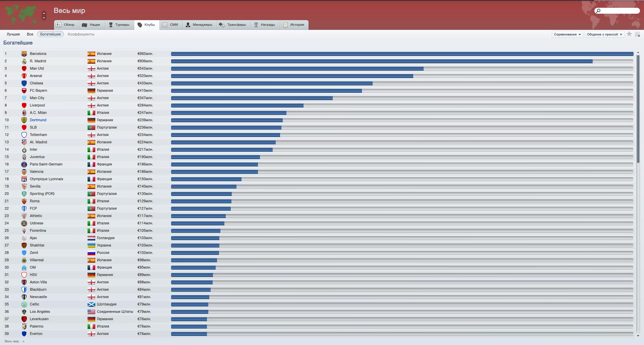Click the Barcelona club crest
Screen dimensions: 644x345
click(x=24, y=54)
